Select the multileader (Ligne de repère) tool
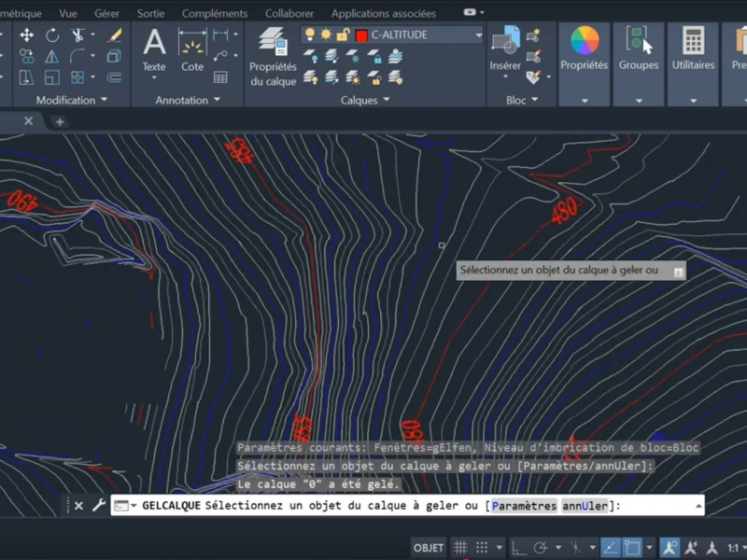The image size is (747, 560). [220, 56]
